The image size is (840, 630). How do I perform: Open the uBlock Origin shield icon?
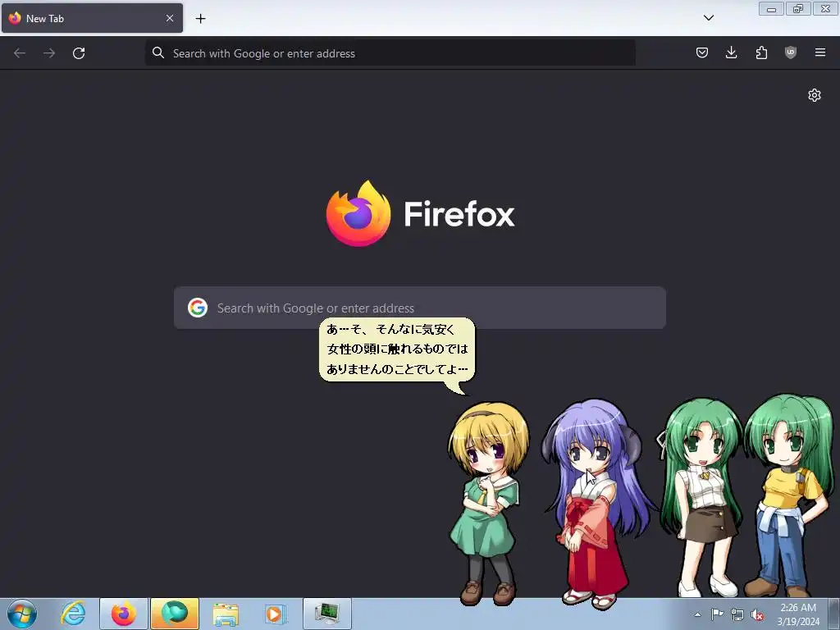pos(791,52)
